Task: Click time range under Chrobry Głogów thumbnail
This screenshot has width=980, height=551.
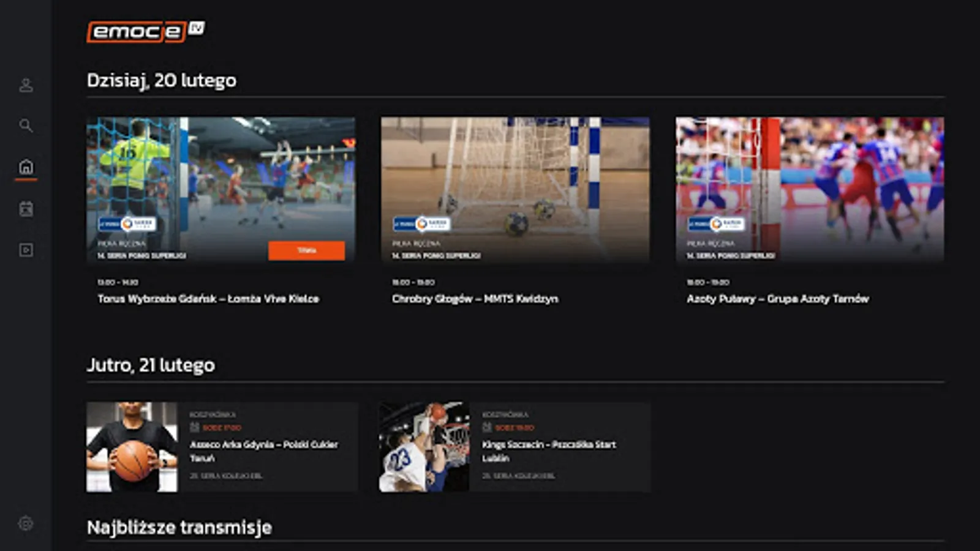Action: click(413, 282)
